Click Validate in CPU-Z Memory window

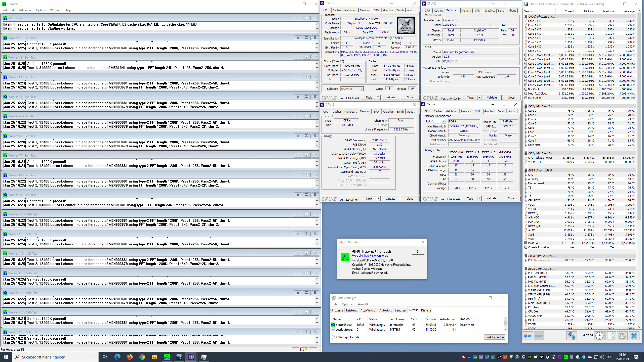pyautogui.click(x=390, y=199)
